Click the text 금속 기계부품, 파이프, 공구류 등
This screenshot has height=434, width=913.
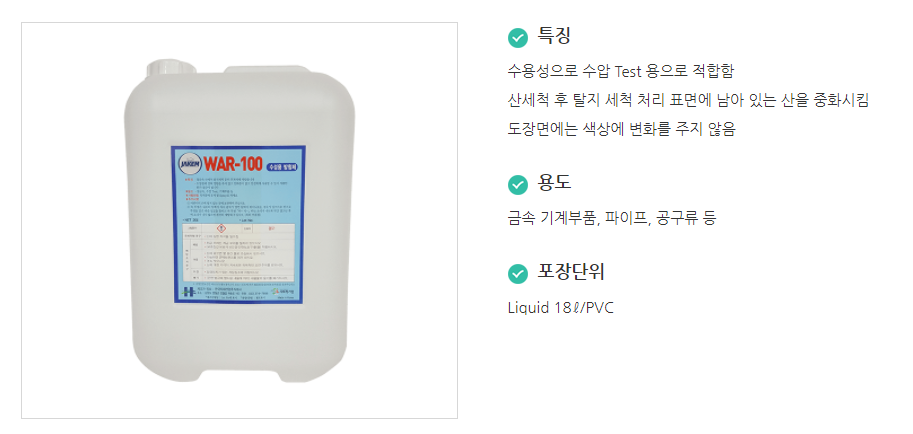click(612, 218)
